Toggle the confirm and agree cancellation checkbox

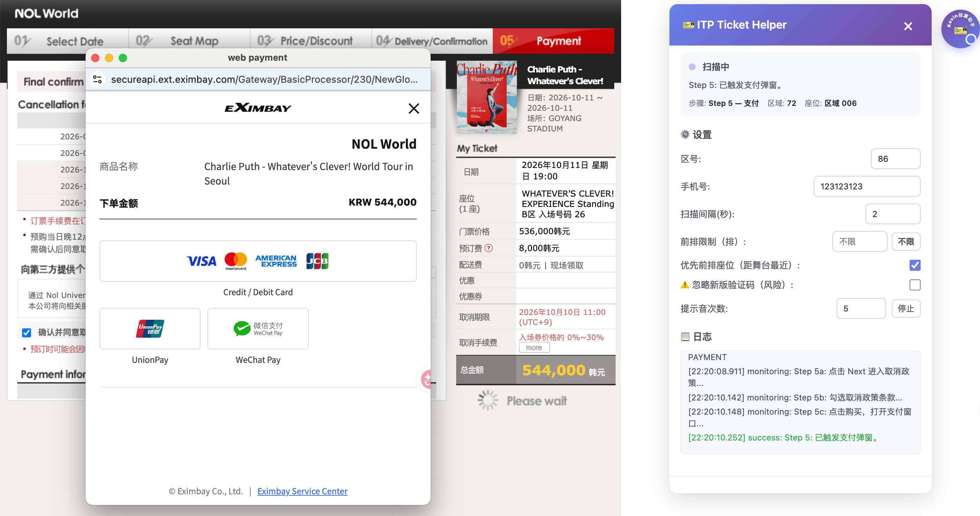[27, 333]
